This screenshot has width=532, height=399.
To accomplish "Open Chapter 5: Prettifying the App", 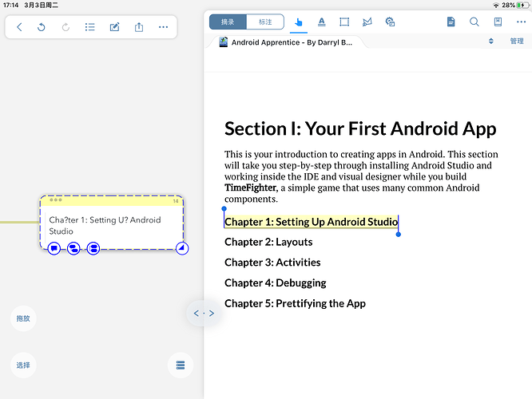I will pos(296,303).
